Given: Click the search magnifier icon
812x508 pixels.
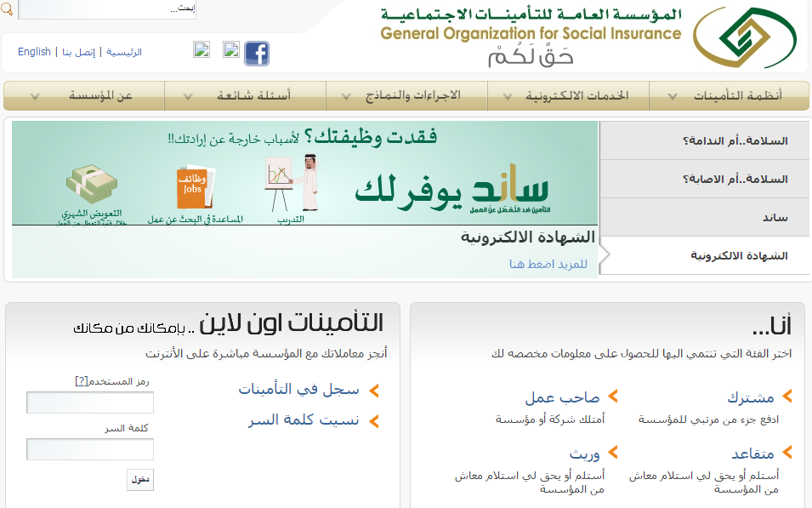Looking at the screenshot, I should click(6, 8).
